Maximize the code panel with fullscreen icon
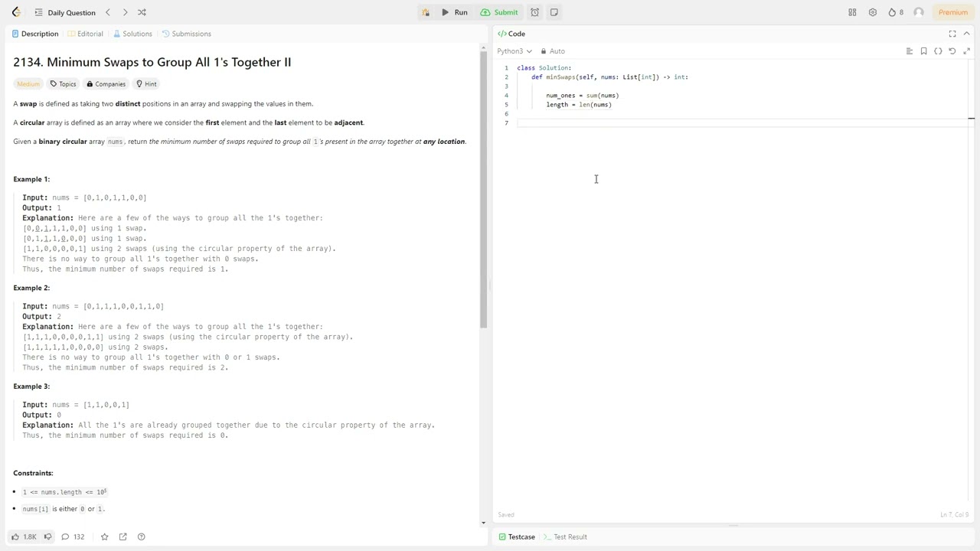This screenshot has height=551, width=980. pos(952,34)
